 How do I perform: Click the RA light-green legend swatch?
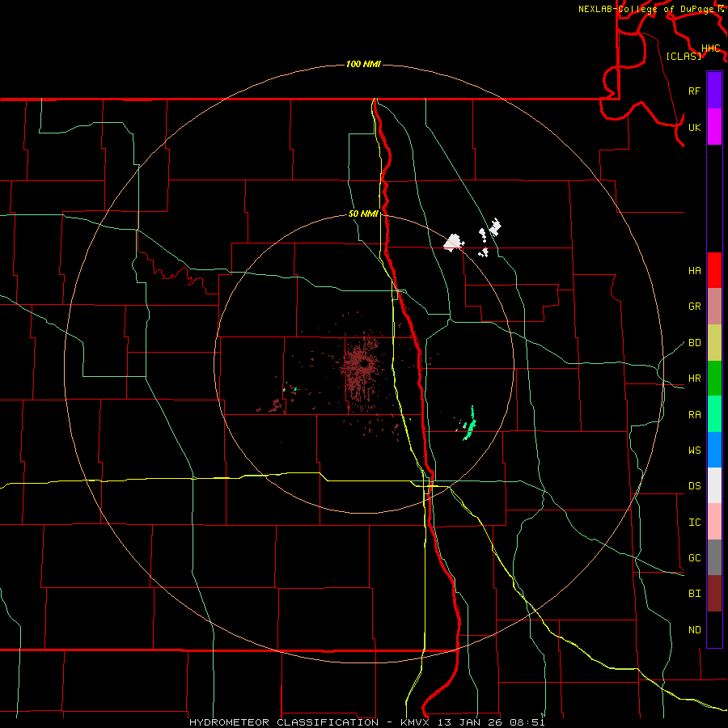coord(714,414)
